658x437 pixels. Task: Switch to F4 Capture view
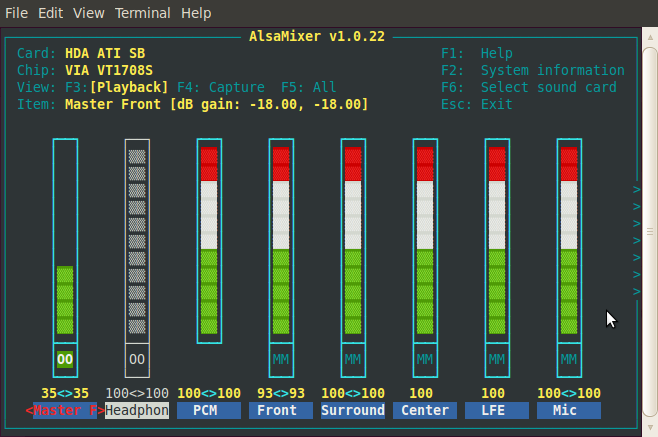(221, 87)
